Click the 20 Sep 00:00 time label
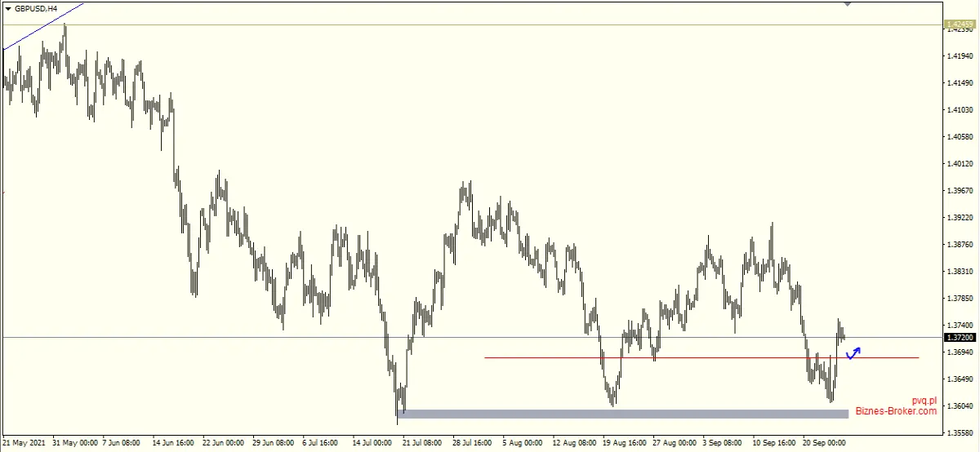980x452 pixels. click(823, 443)
